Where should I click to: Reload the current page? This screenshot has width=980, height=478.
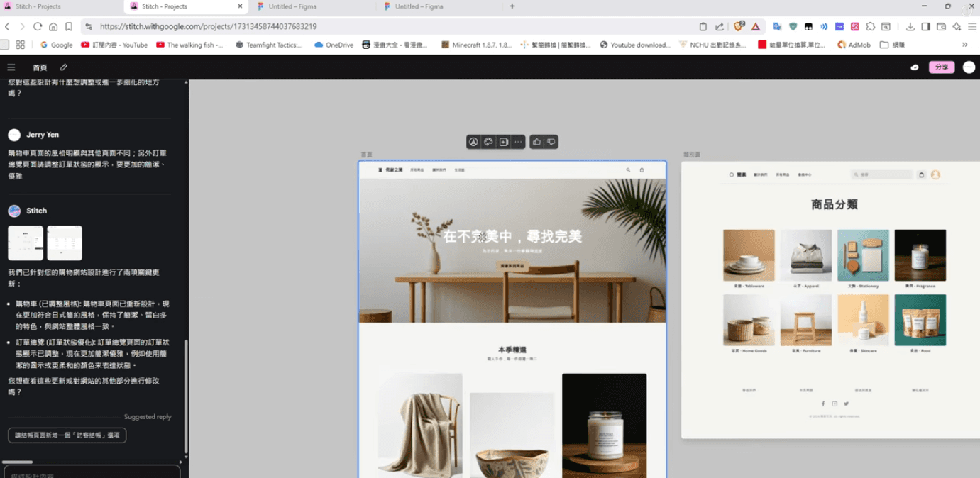[38, 27]
